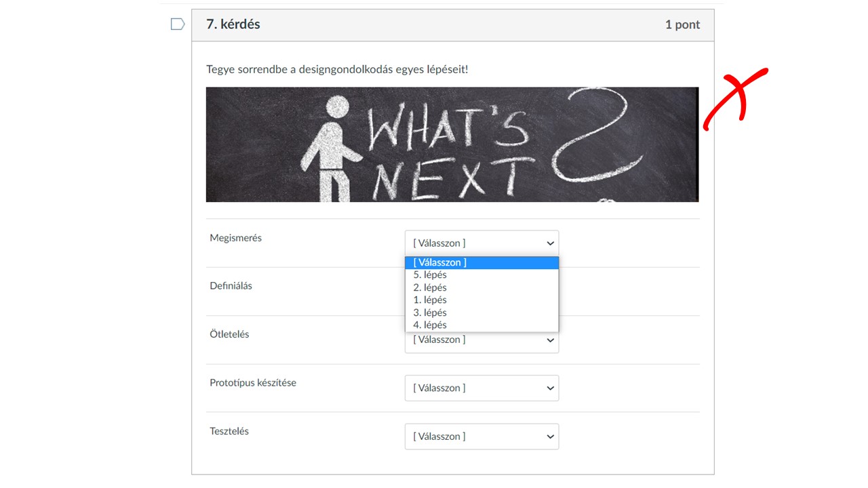Click the Megismerés row label
This screenshot has height=488, width=868.
[x=235, y=238]
